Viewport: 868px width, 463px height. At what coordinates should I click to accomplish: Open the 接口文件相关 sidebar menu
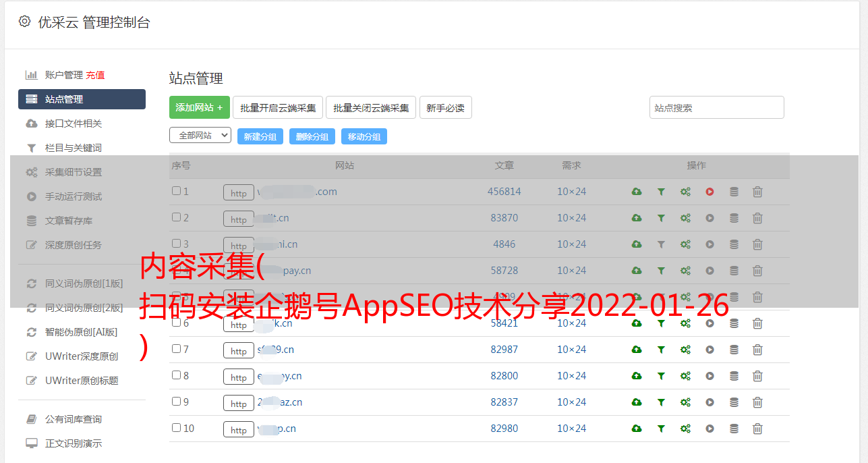(73, 124)
